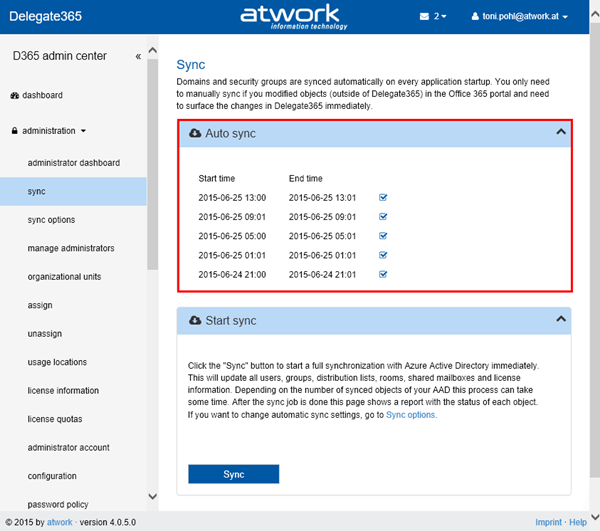This screenshot has width=600, height=531.
Task: Click the cloud icon beside Start sync
Action: point(195,320)
